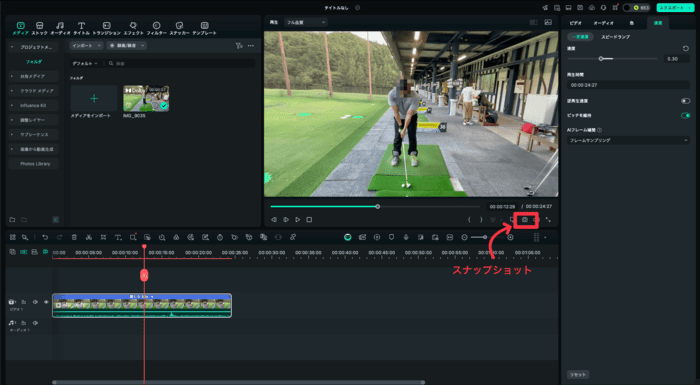Click the reset (リセット) button at panel bottom

pyautogui.click(x=578, y=375)
